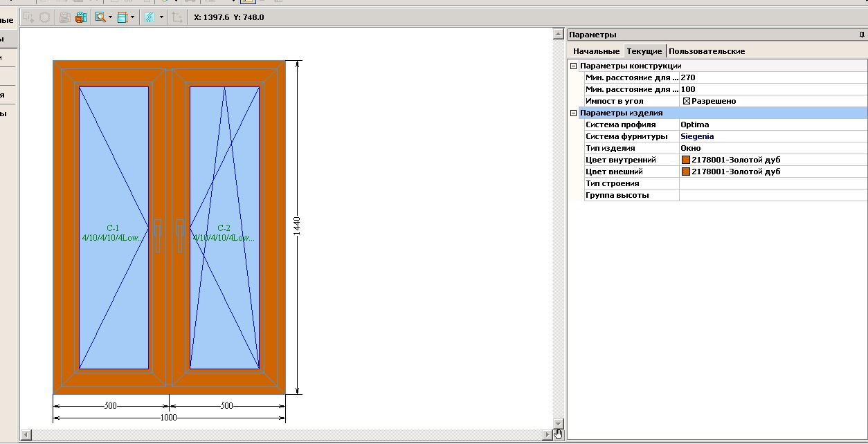Screen dimensions: 868x444
Task: Click the empty Группа высоты value field
Action: point(772,195)
